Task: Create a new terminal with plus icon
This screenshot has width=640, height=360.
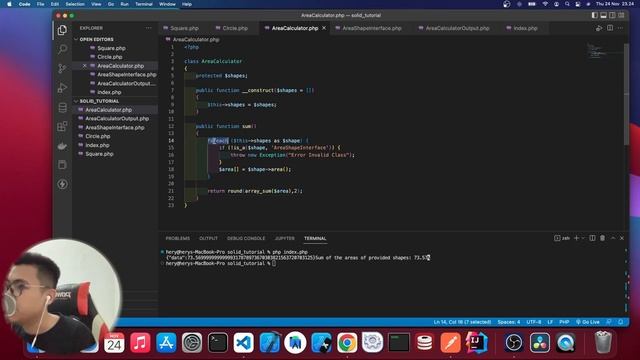Action: coord(576,238)
